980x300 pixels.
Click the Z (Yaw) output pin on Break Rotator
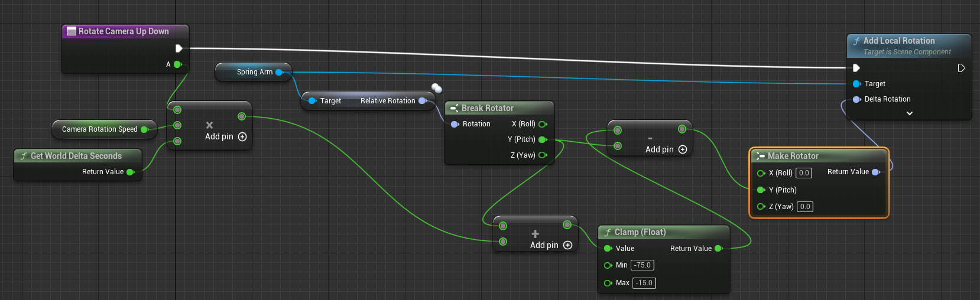tap(543, 155)
